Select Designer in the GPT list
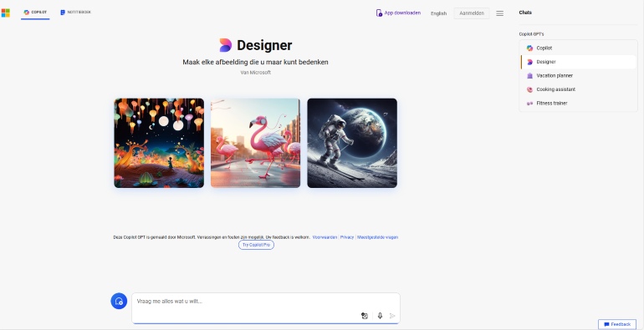 pyautogui.click(x=578, y=62)
